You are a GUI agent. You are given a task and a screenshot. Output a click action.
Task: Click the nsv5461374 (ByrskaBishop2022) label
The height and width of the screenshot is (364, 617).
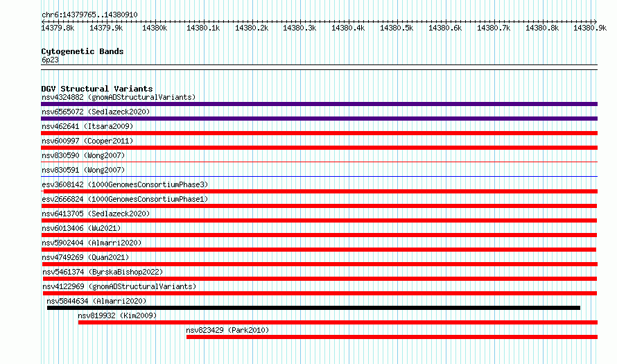(x=103, y=272)
